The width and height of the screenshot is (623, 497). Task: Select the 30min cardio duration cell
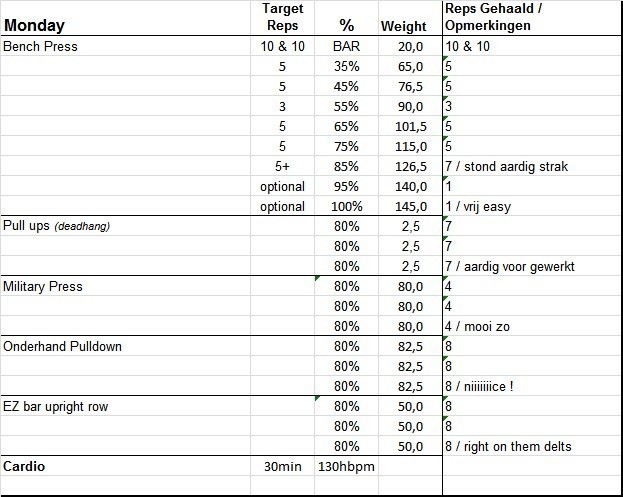click(x=281, y=466)
